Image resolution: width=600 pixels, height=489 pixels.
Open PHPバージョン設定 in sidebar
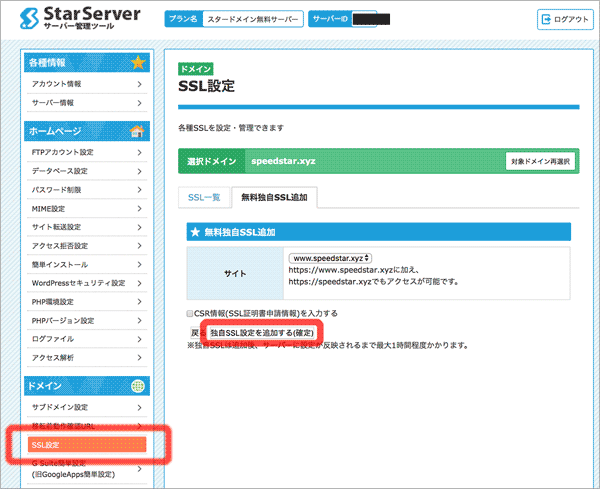pyautogui.click(x=87, y=321)
